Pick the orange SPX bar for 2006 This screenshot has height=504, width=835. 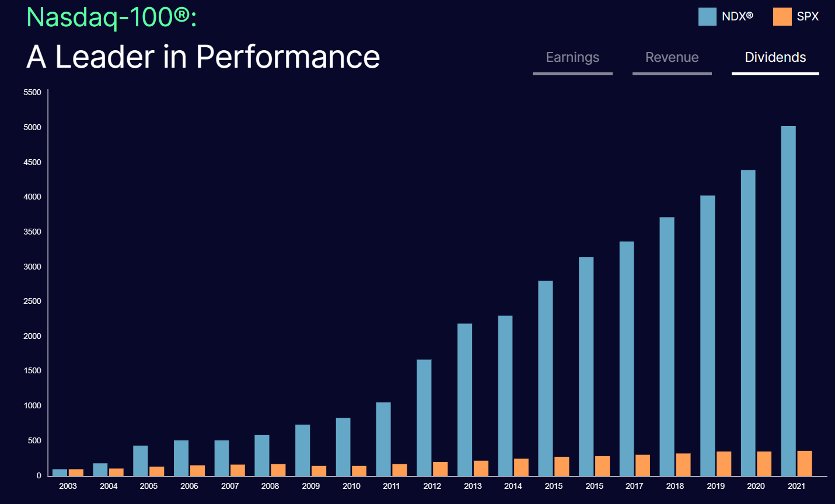(x=197, y=471)
